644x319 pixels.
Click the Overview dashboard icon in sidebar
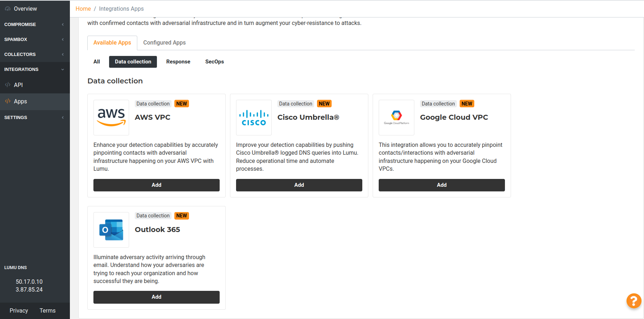[7, 9]
